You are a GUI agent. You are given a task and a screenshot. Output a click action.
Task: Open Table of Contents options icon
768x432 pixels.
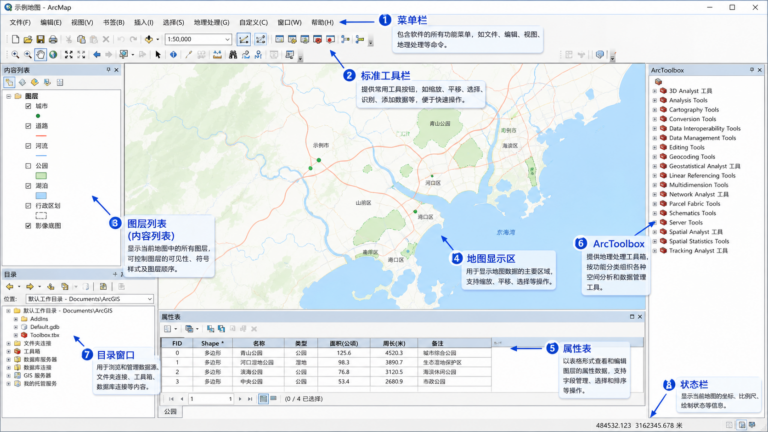tap(60, 82)
